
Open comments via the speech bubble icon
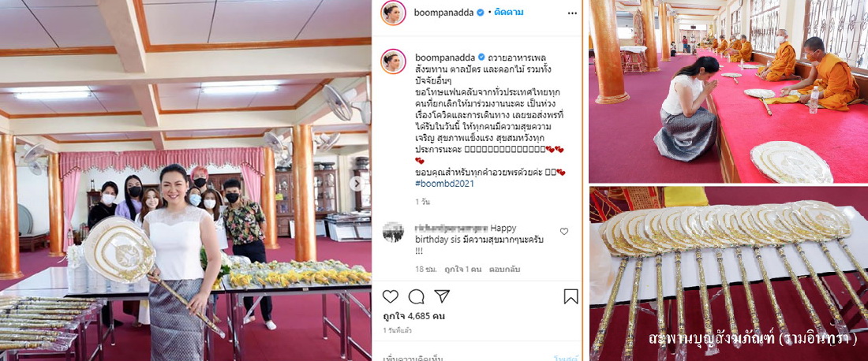[x=417, y=296]
